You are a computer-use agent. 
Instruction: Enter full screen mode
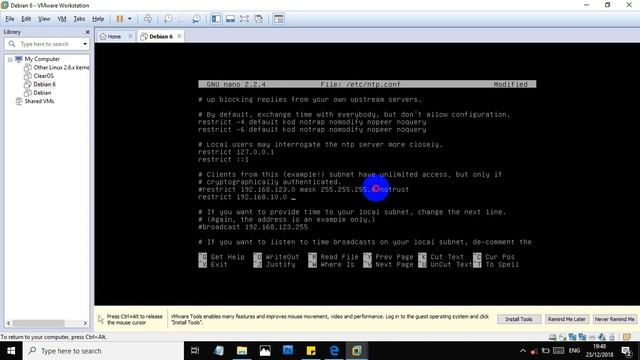pos(244,19)
